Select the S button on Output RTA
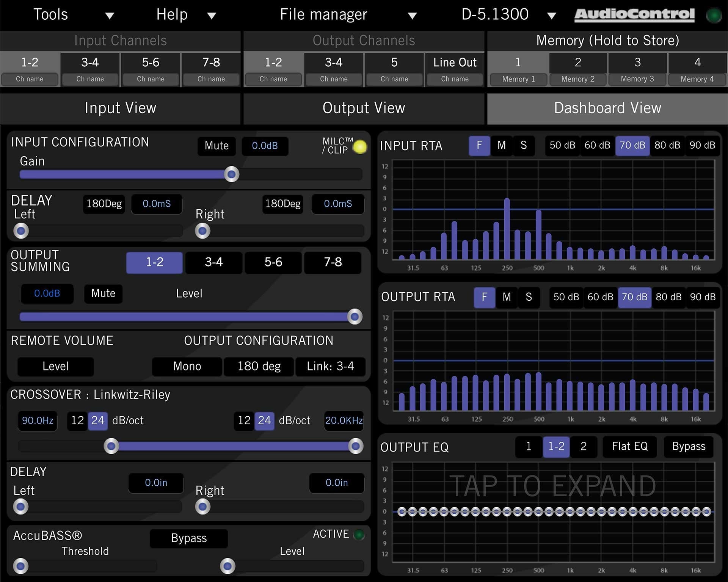728x582 pixels. (529, 298)
